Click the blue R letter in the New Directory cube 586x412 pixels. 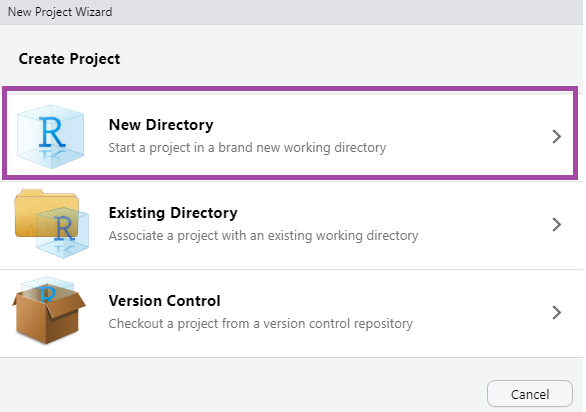[52, 133]
